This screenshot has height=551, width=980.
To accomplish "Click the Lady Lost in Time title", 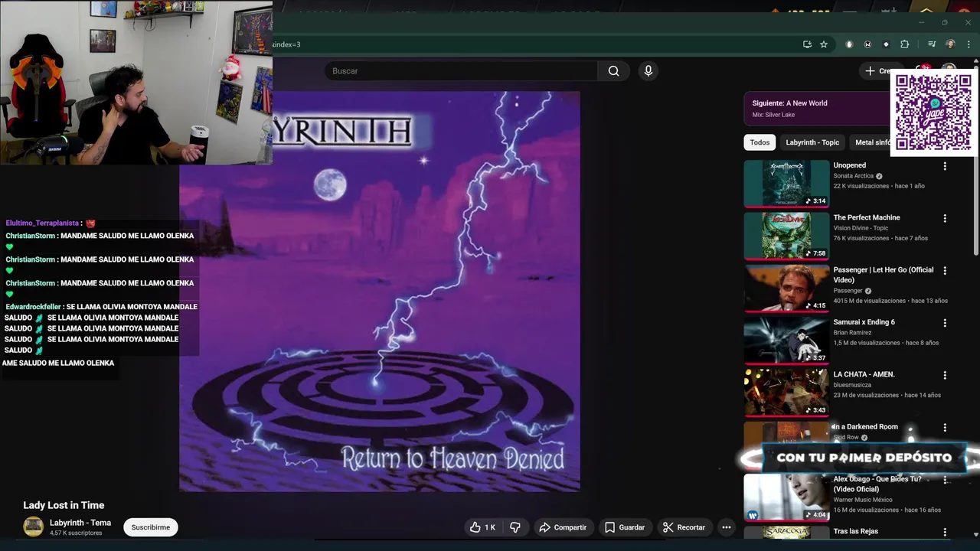I will click(64, 505).
